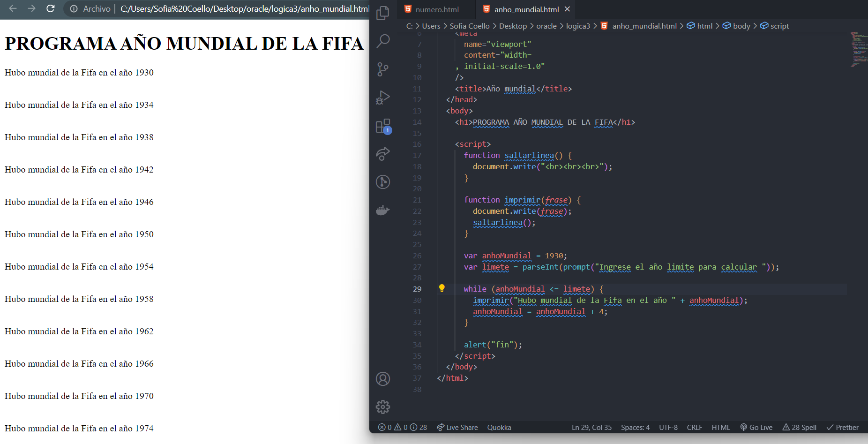Click the text ending in año 1974
This screenshot has height=444, width=868.
(x=79, y=429)
